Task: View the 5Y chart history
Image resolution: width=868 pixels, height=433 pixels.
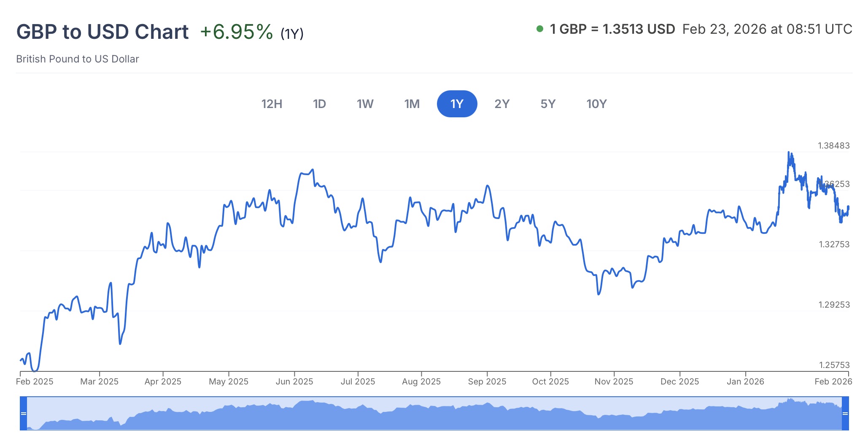Action: coord(548,104)
